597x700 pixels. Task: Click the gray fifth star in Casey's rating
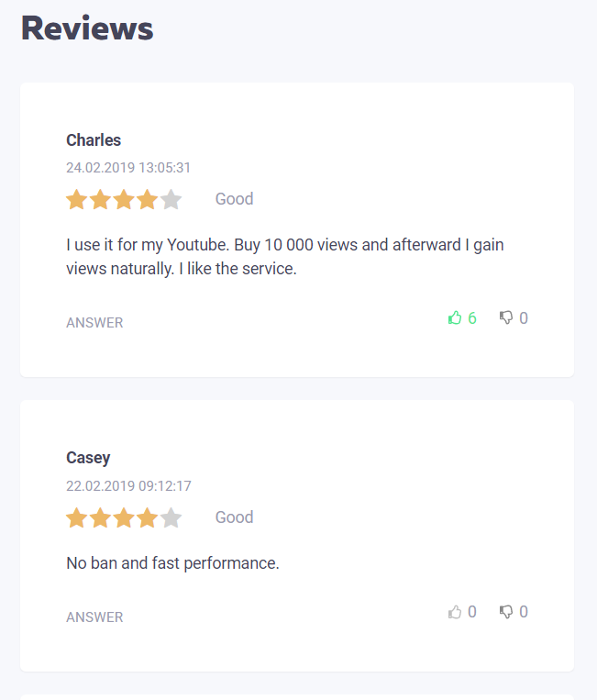coord(171,518)
